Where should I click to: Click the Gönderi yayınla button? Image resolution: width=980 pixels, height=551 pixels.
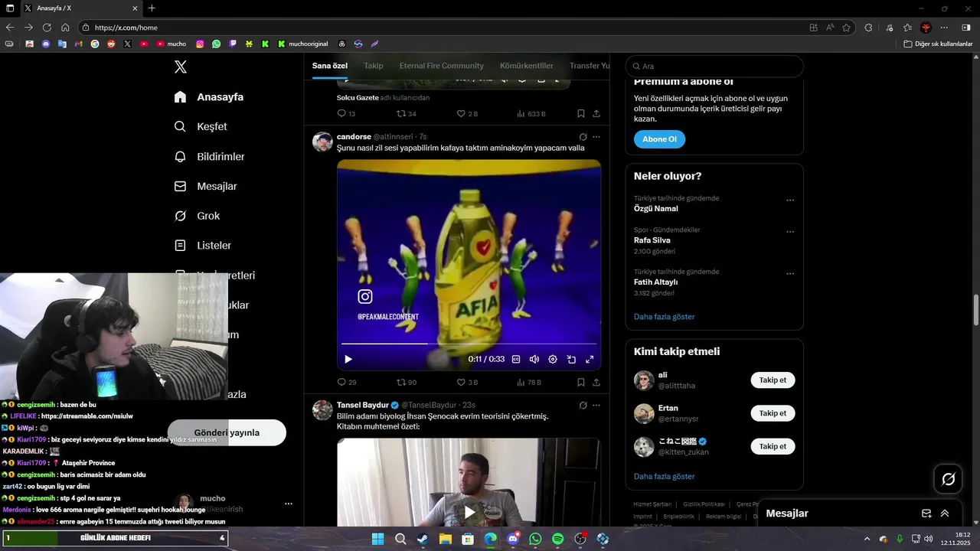[227, 432]
